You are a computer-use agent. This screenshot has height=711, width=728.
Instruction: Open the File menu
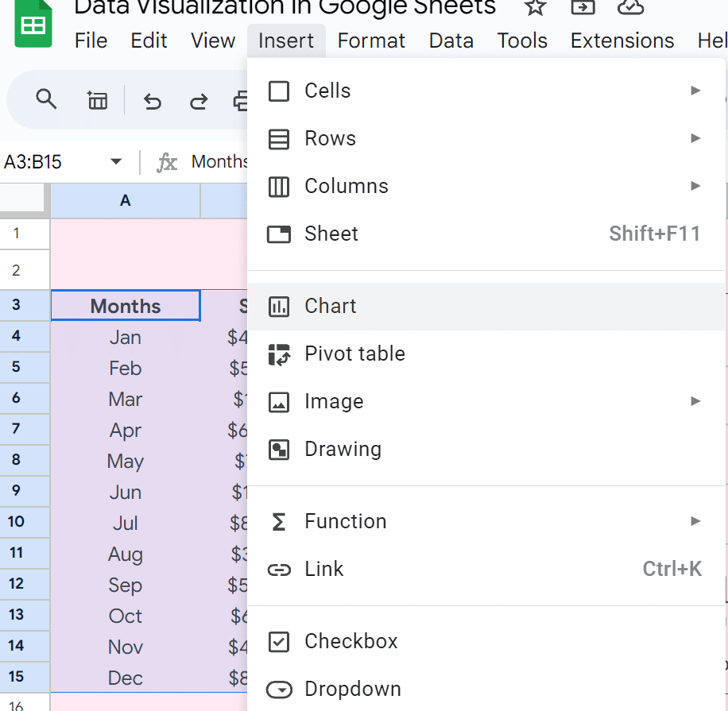pyautogui.click(x=91, y=41)
